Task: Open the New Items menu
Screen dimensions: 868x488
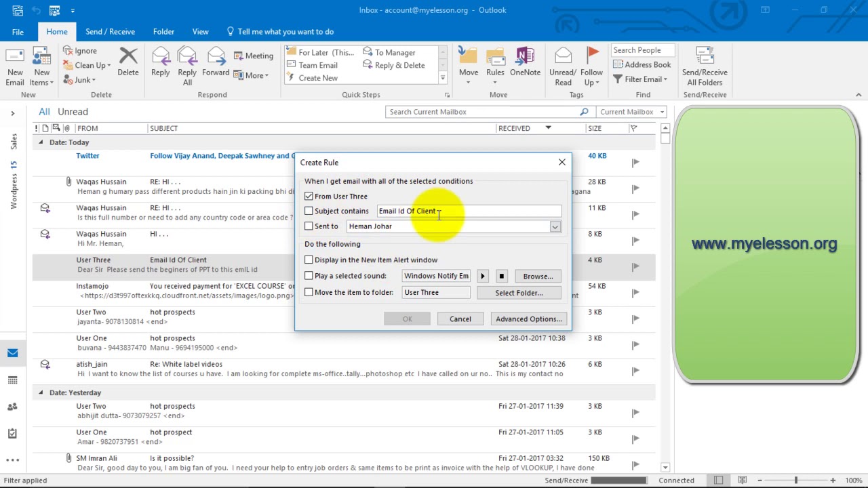Action: (x=41, y=66)
